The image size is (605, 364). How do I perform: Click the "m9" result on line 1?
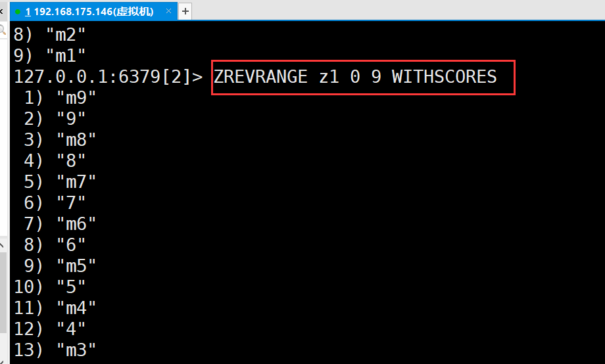76,98
